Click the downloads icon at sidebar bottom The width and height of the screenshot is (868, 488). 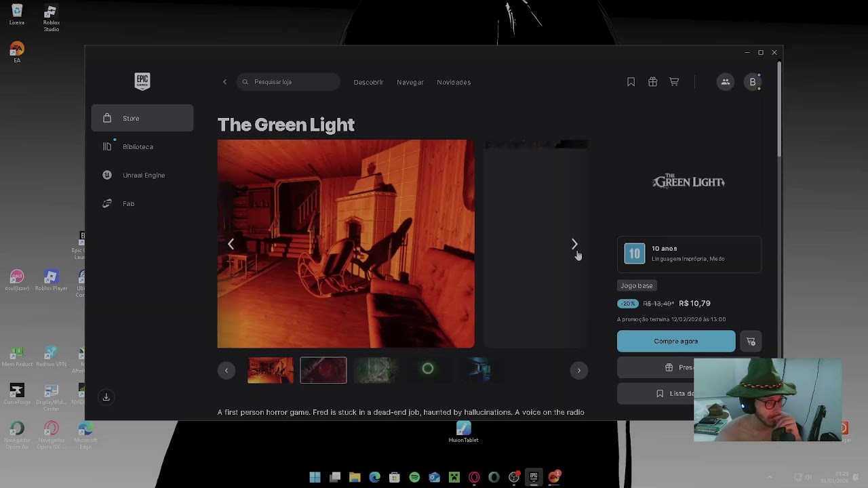coord(106,397)
